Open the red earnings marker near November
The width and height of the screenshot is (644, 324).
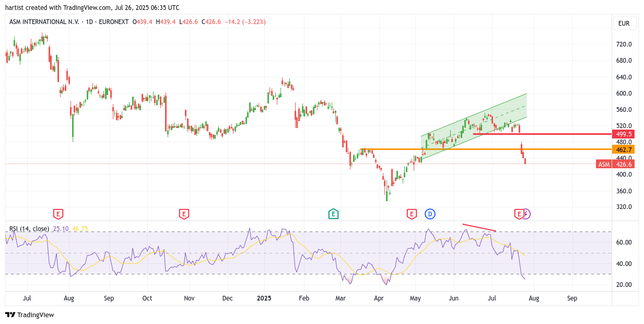point(183,214)
